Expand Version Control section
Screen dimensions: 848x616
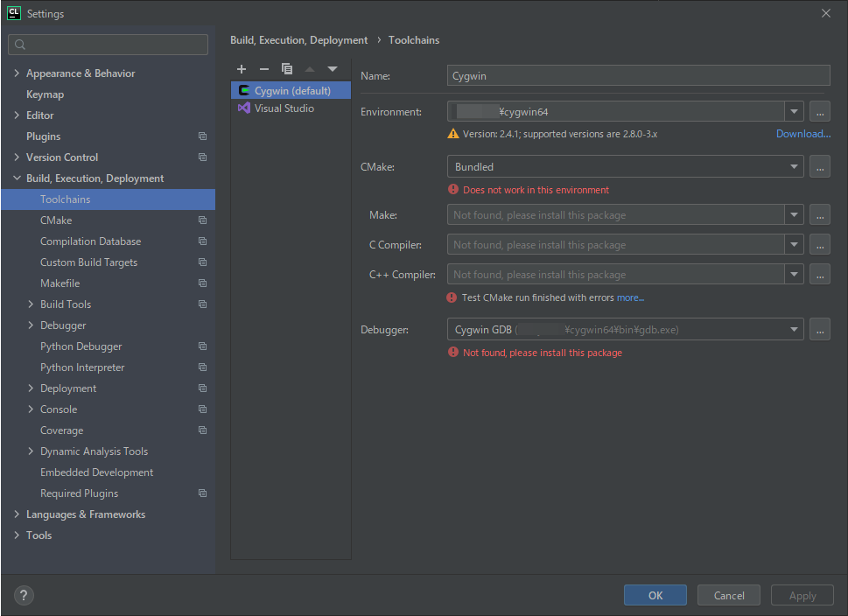click(17, 157)
